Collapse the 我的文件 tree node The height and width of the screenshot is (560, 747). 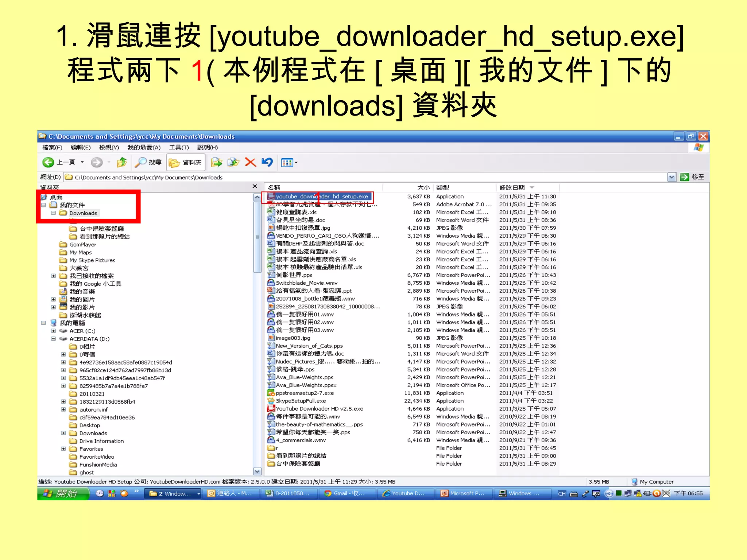[x=43, y=205]
